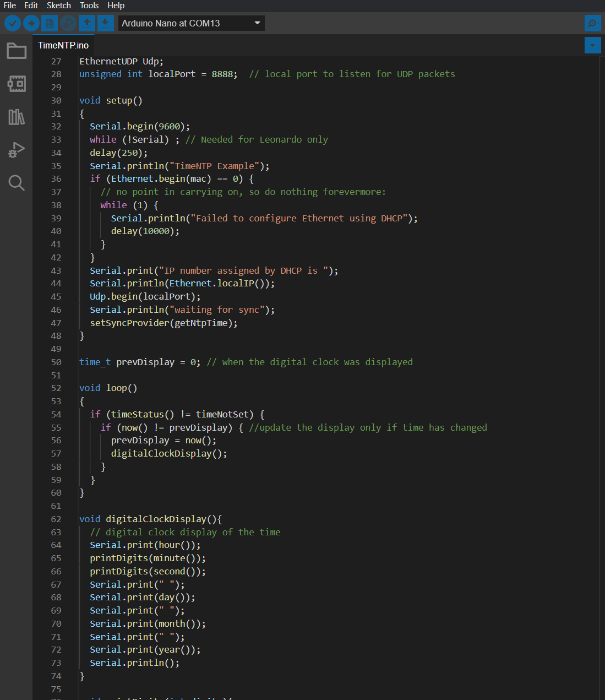Open the File menu
Image resolution: width=605 pixels, height=700 pixels.
(10, 6)
